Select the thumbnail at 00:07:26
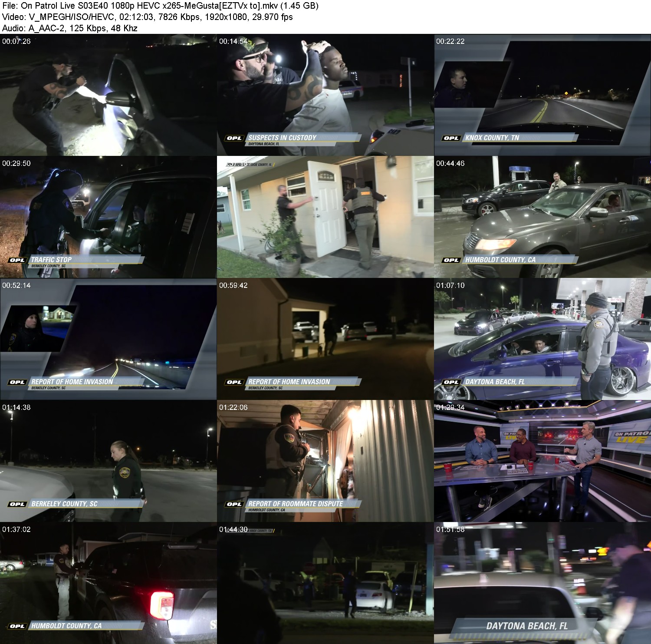The width and height of the screenshot is (651, 644). click(x=108, y=95)
